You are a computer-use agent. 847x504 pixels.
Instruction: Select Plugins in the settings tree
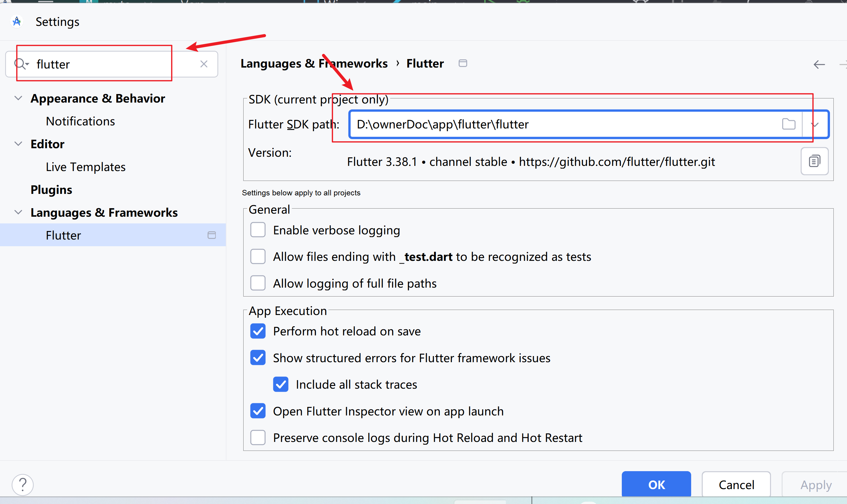(51, 190)
